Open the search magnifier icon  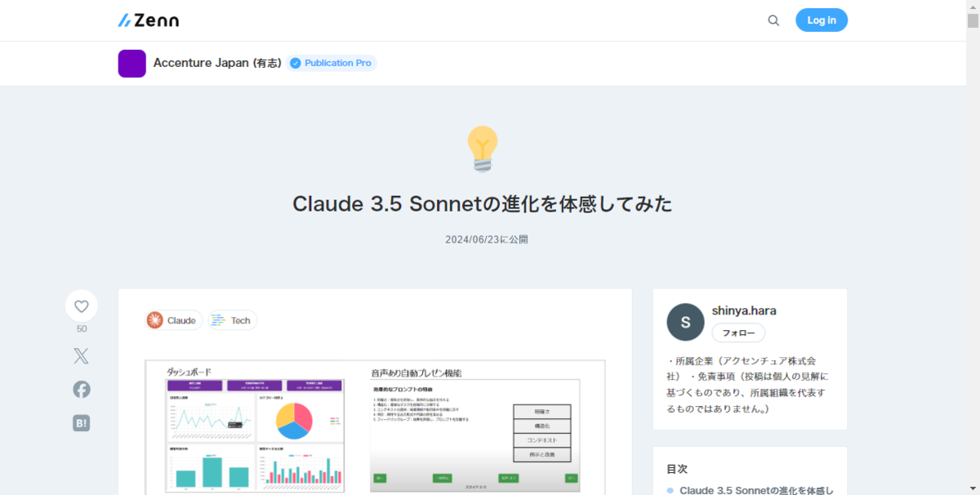click(773, 20)
